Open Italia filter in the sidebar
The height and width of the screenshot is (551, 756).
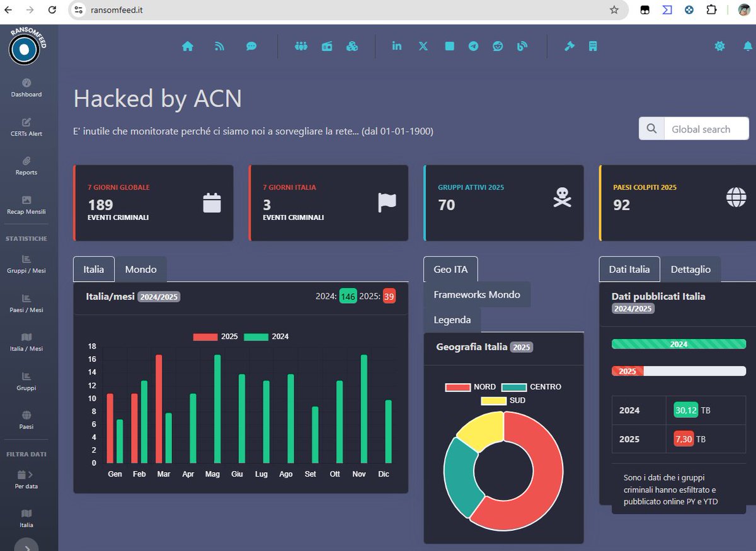[26, 518]
